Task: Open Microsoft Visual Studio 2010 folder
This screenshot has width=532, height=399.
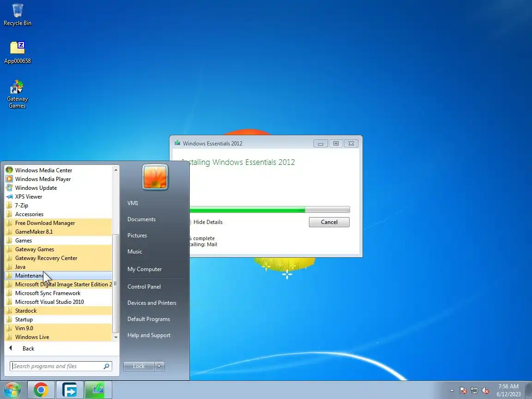Action: [x=58, y=302]
